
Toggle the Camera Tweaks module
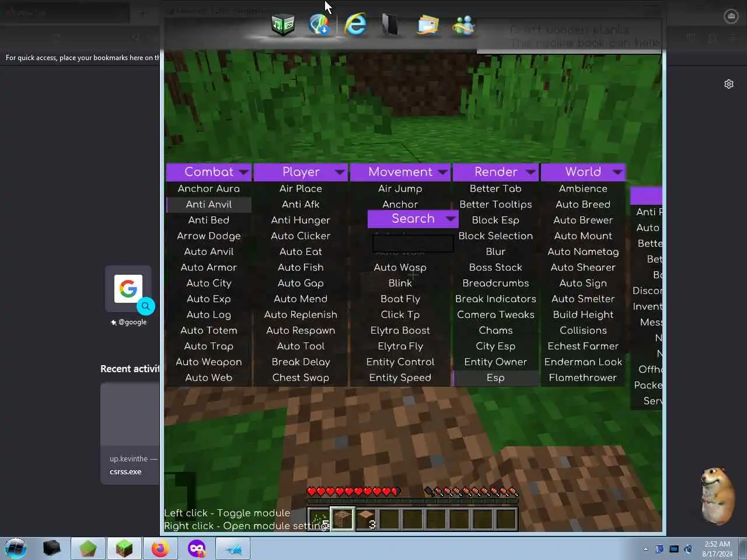[x=495, y=314]
